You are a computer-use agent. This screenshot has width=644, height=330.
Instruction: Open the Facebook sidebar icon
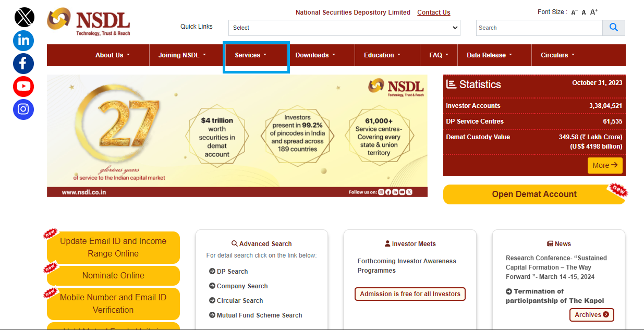[x=23, y=64]
